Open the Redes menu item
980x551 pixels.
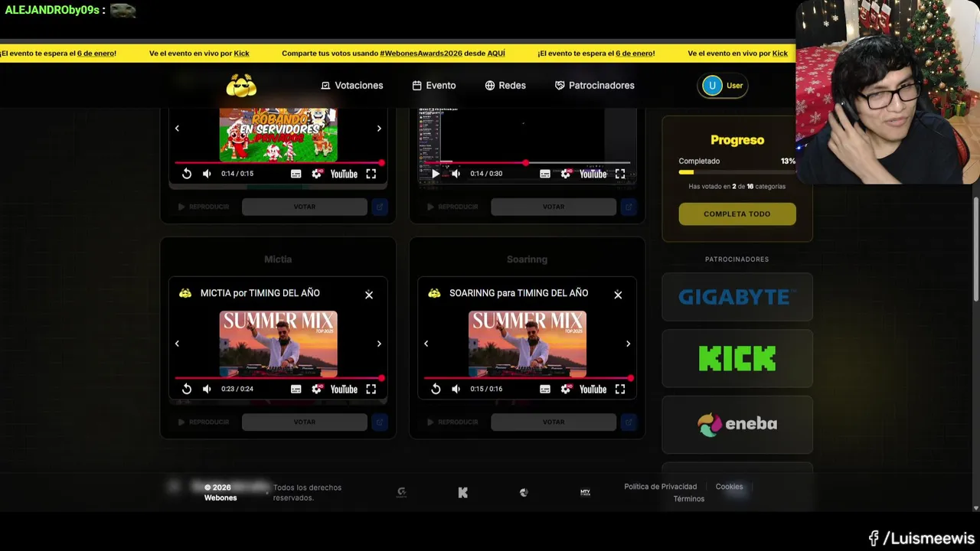(505, 86)
